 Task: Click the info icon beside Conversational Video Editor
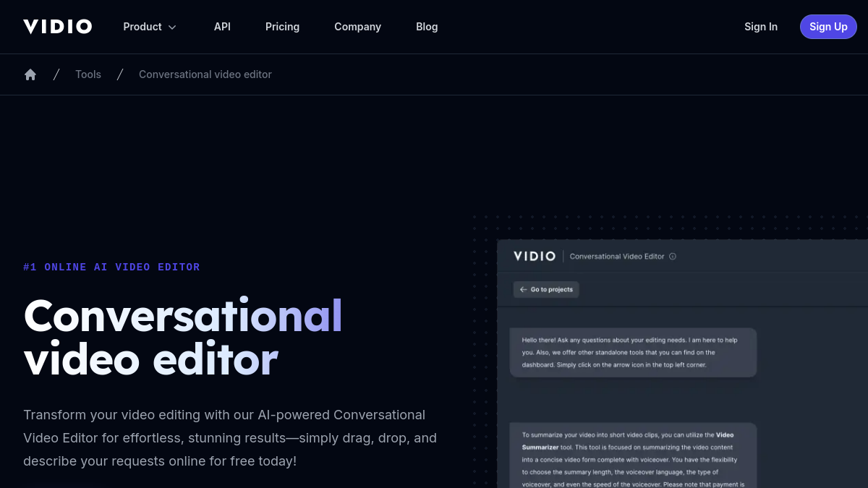point(673,256)
